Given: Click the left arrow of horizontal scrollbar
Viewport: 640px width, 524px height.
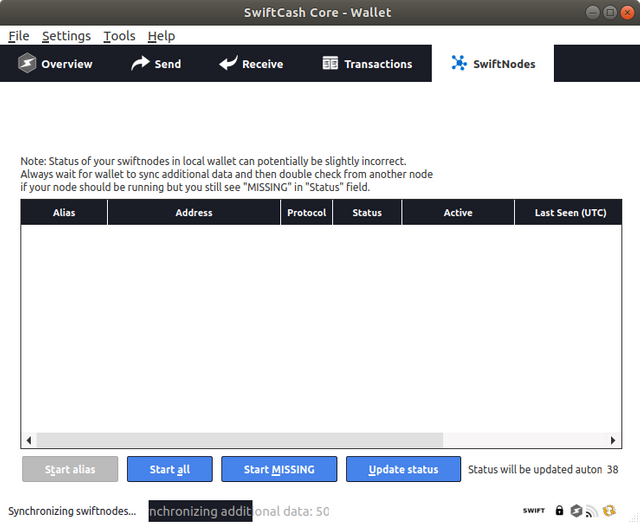Looking at the screenshot, I should pos(29,440).
